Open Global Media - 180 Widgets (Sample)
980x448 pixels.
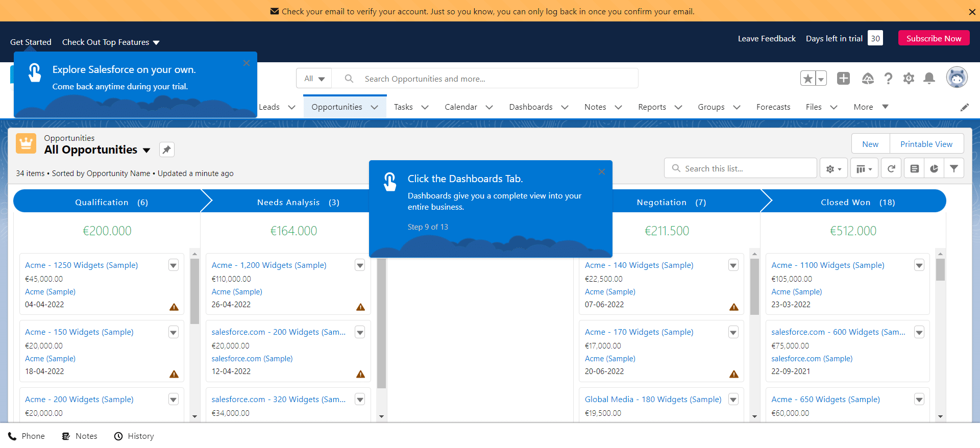(653, 400)
